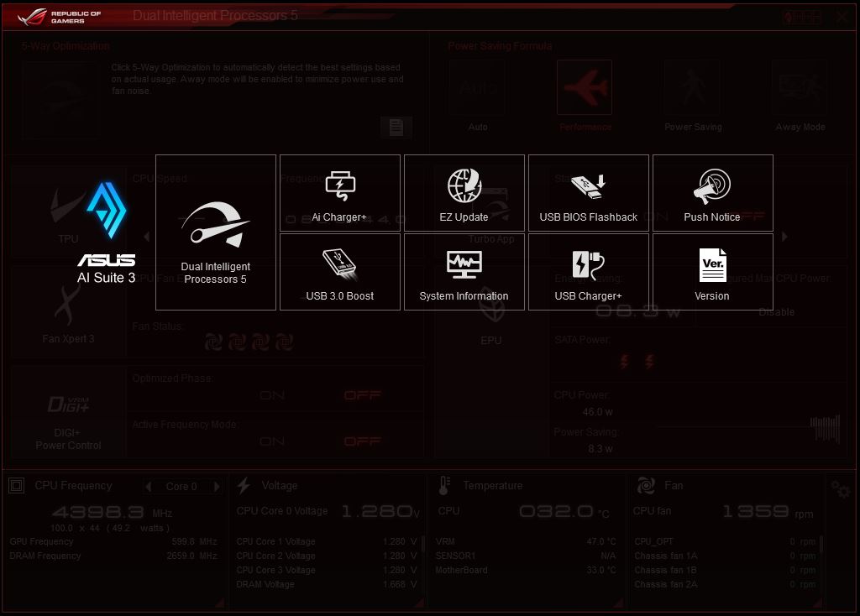The image size is (860, 616).
Task: Select Performance power mode airplane icon
Action: pos(585,87)
